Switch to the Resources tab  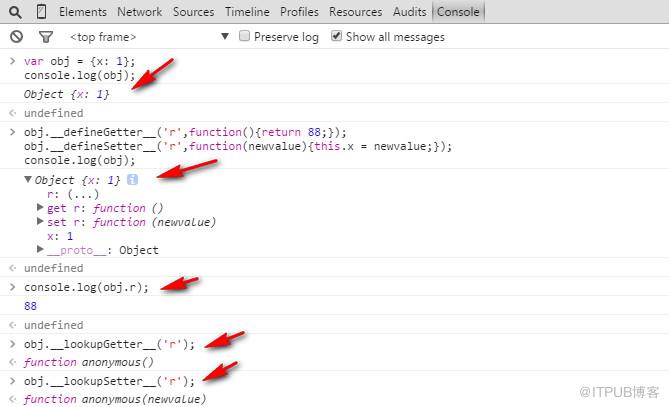click(x=355, y=12)
